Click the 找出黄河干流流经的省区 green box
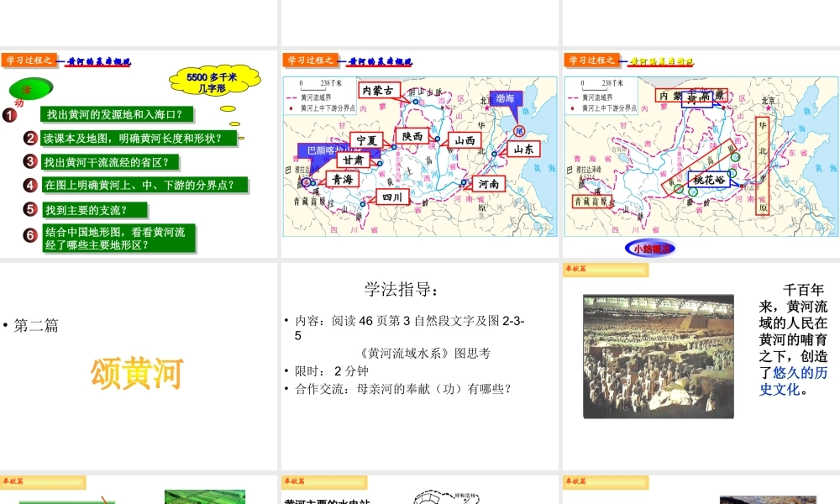This screenshot has width=840, height=504. pos(110,162)
